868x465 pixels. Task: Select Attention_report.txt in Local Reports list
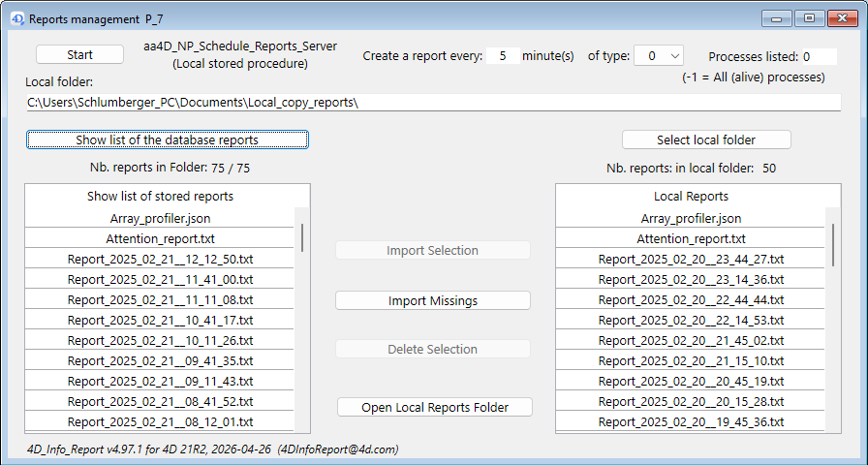click(691, 239)
